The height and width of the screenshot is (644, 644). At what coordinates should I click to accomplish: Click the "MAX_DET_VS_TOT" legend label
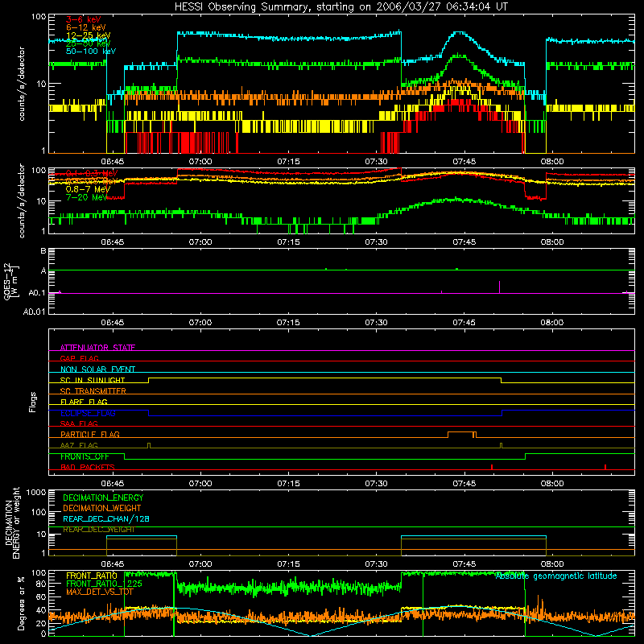(x=99, y=592)
